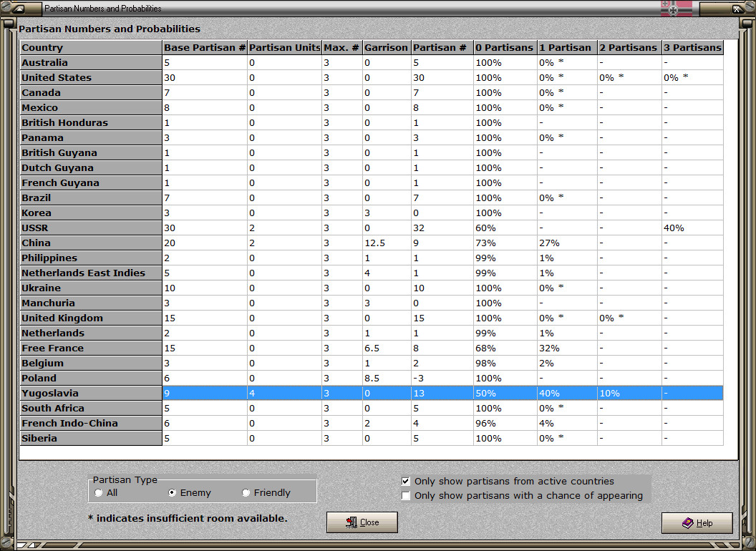
Task: Select the Ukraine row header
Action: [x=91, y=288]
